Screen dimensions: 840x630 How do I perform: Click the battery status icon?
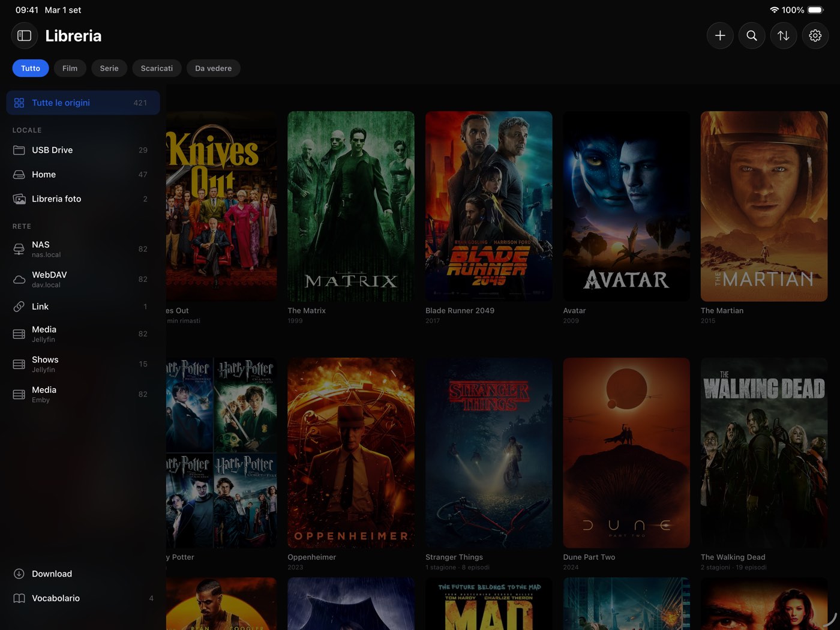point(816,10)
